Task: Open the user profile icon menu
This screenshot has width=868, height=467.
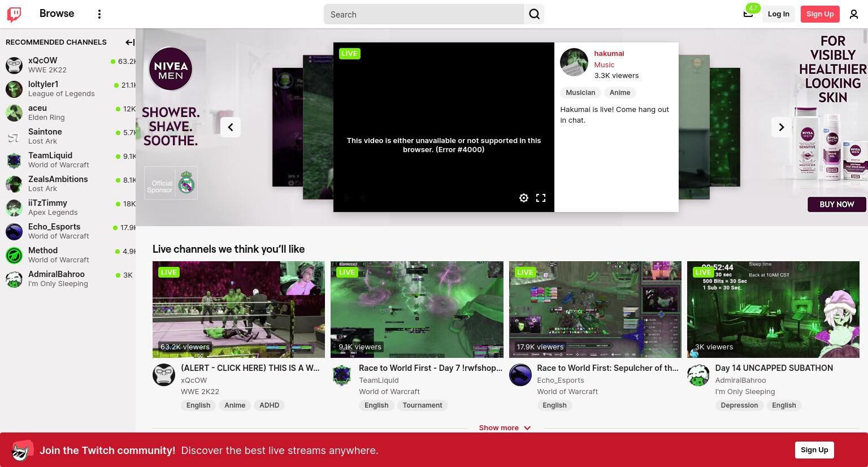Action: [x=854, y=14]
